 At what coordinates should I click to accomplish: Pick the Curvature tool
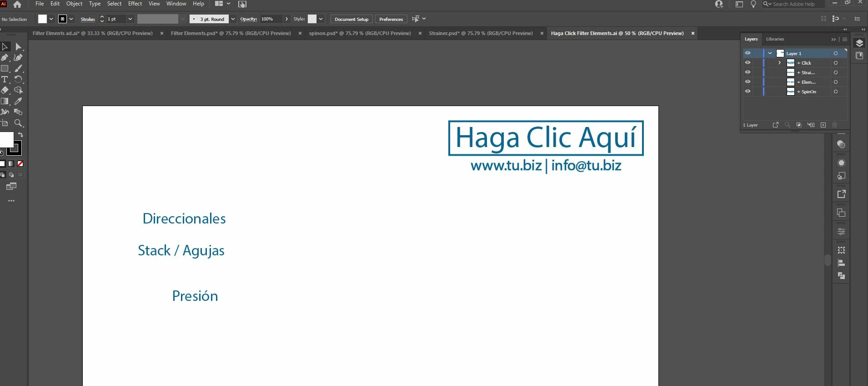pos(18,57)
